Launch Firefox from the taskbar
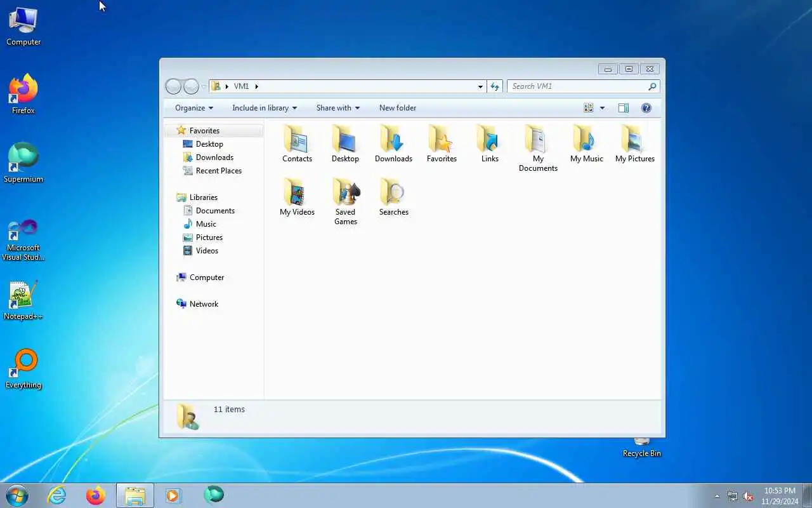The width and height of the screenshot is (812, 508). click(x=96, y=495)
